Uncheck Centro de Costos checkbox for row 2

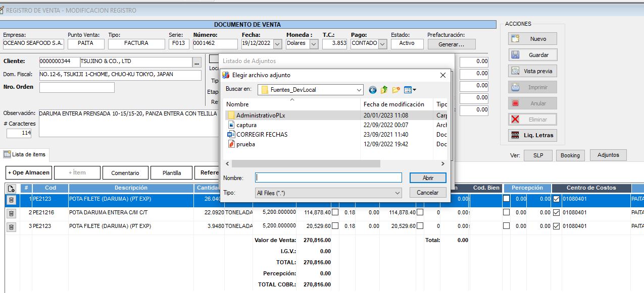pos(557,213)
